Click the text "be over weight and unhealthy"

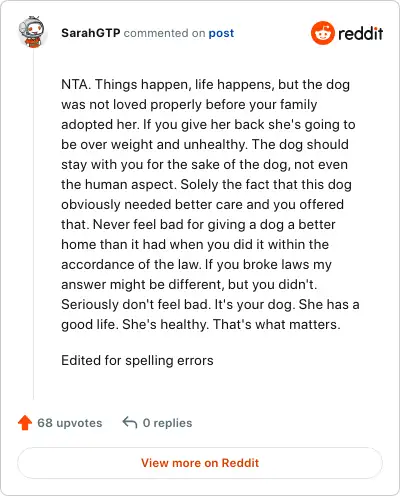[154, 145]
